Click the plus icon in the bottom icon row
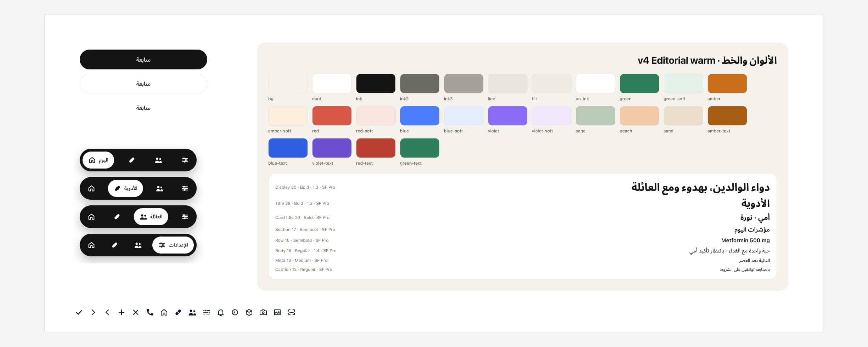 point(122,312)
